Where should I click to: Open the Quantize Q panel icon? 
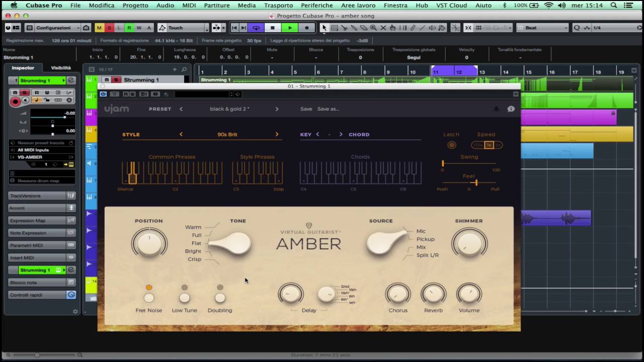pyautogui.click(x=577, y=28)
